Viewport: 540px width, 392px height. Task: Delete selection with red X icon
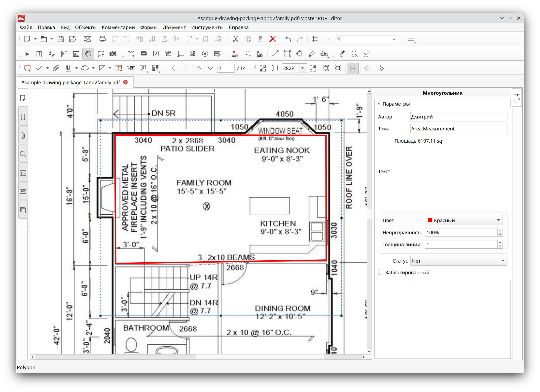(x=273, y=39)
